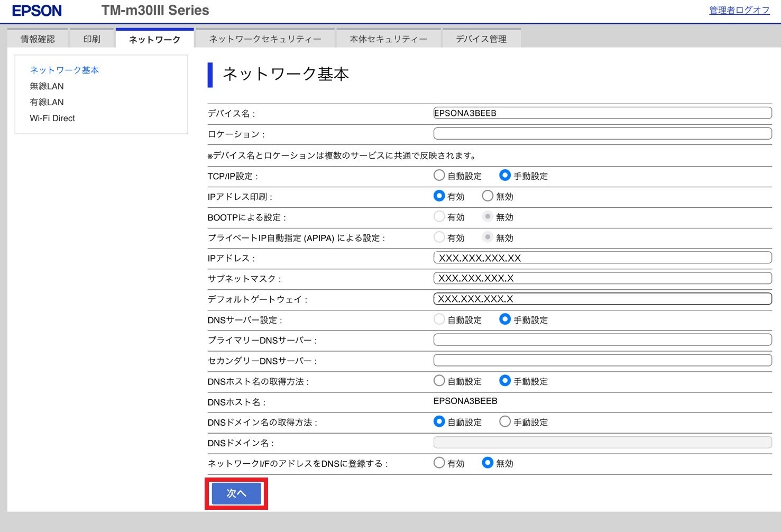Image resolution: width=781 pixels, height=532 pixels.
Task: Select 無線LAN in the sidebar
Action: [x=47, y=86]
